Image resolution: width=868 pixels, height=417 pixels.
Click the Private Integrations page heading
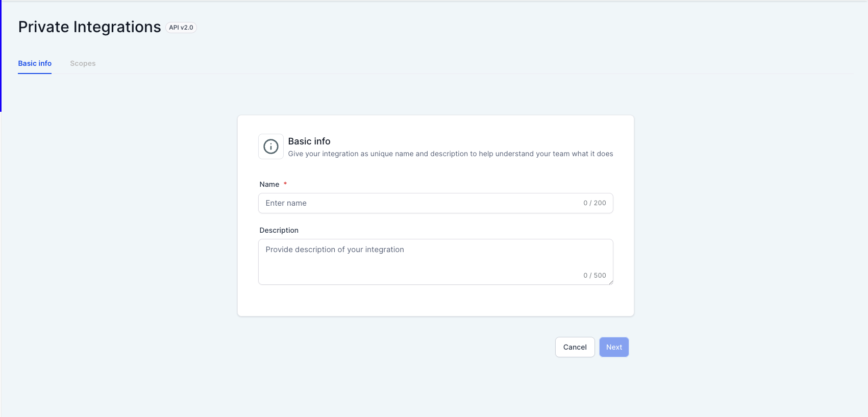tap(90, 27)
